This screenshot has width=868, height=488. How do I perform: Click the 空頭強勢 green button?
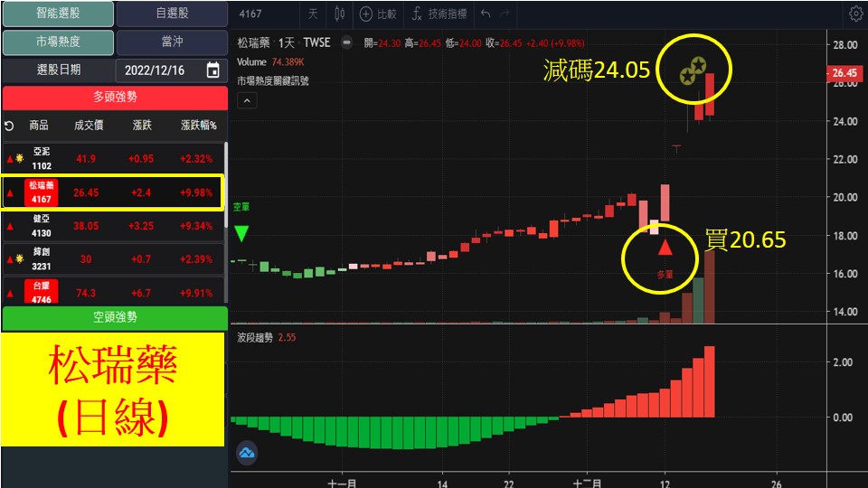tap(115, 317)
